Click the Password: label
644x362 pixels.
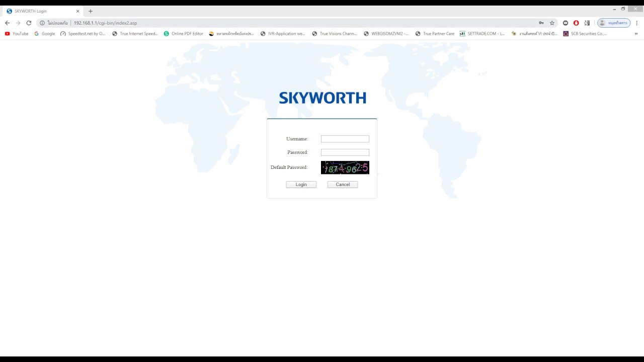pyautogui.click(x=297, y=152)
